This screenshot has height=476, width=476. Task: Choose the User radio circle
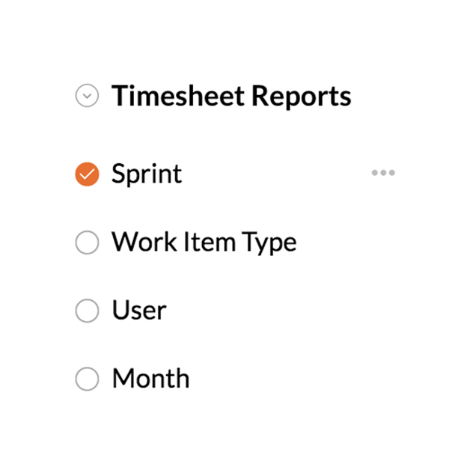87,311
